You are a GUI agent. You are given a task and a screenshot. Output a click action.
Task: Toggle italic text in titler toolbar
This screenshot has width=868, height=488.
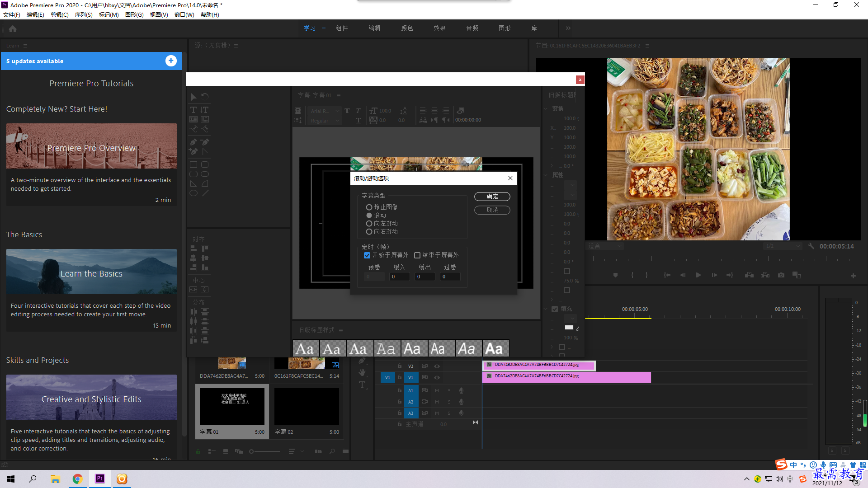pyautogui.click(x=358, y=111)
